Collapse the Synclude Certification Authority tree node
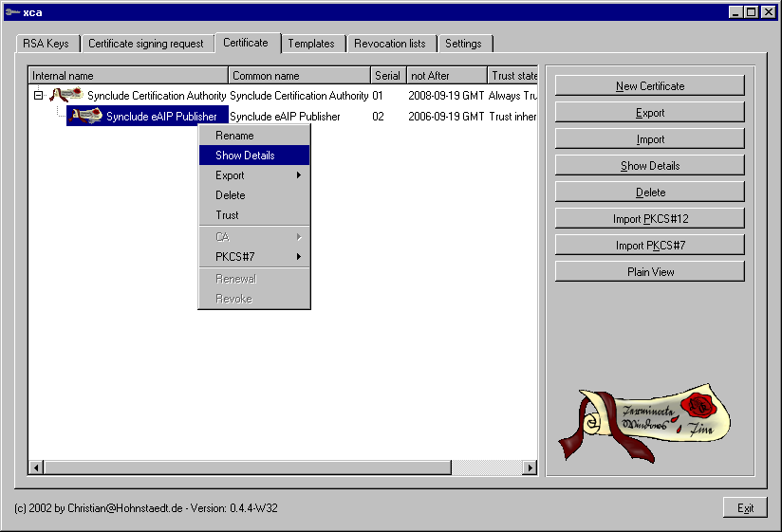The image size is (782, 532). click(38, 95)
